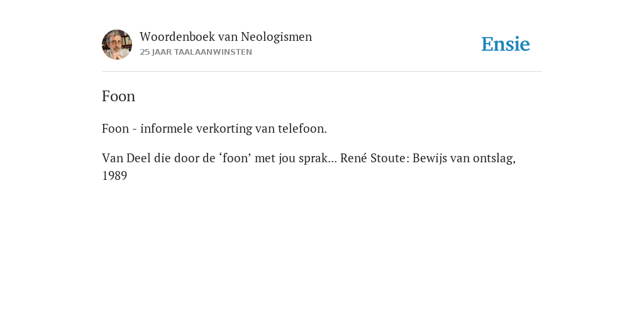This screenshot has width=644, height=322.
Task: Click the word Woordenboek in the header
Action: (x=177, y=37)
